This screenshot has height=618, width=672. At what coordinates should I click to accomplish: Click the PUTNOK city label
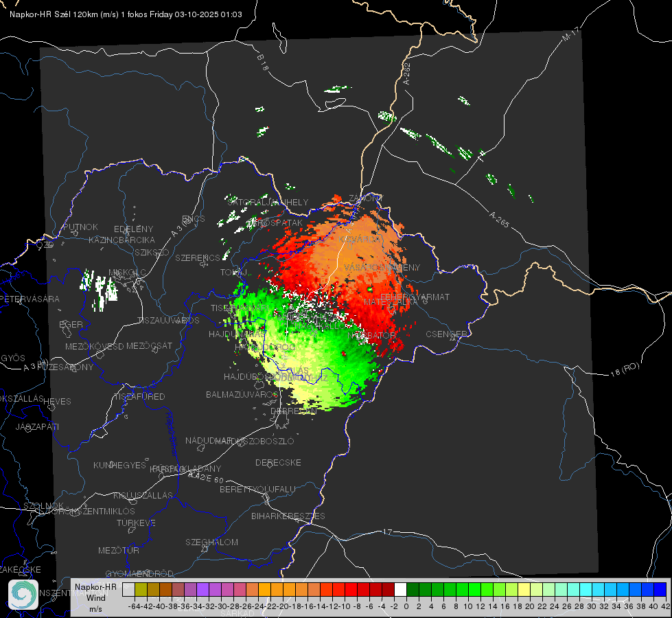[x=80, y=227]
